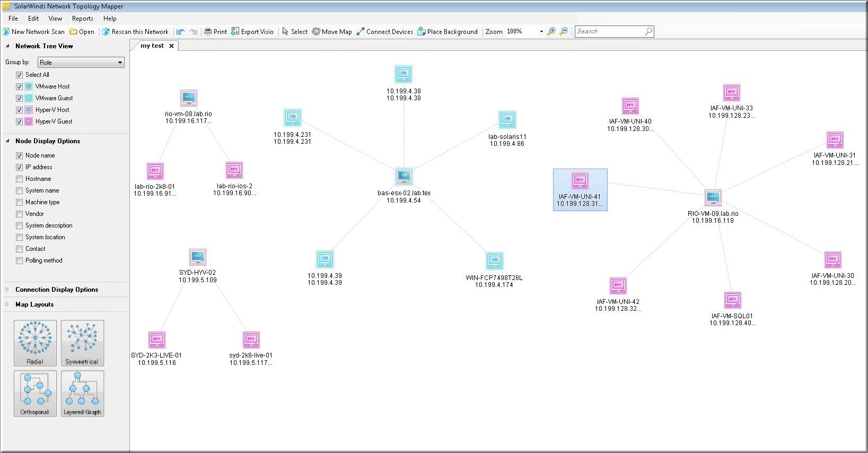Select the IAF-VM-UNI-40 node icon
The height and width of the screenshot is (453, 868).
click(x=630, y=106)
